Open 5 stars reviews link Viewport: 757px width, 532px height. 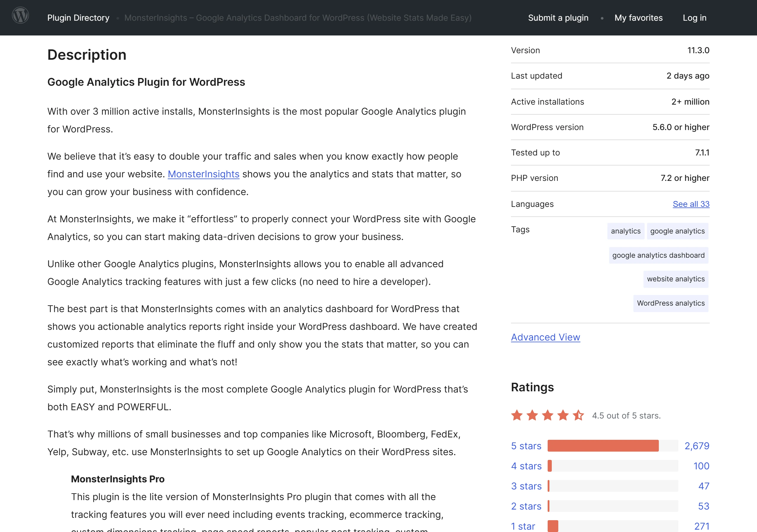(526, 446)
